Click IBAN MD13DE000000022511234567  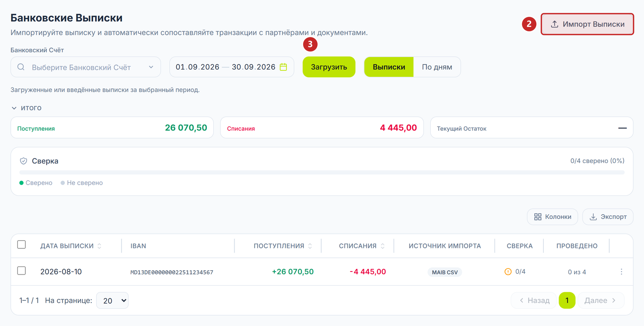[x=172, y=272]
